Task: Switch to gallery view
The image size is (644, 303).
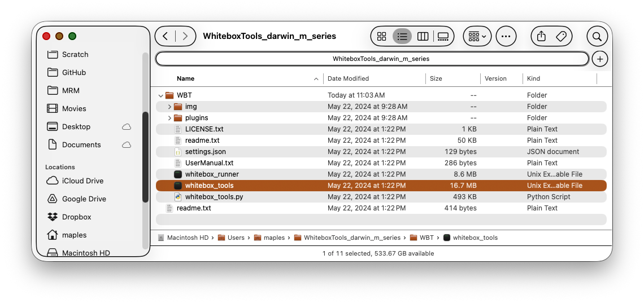Action: [x=443, y=37]
